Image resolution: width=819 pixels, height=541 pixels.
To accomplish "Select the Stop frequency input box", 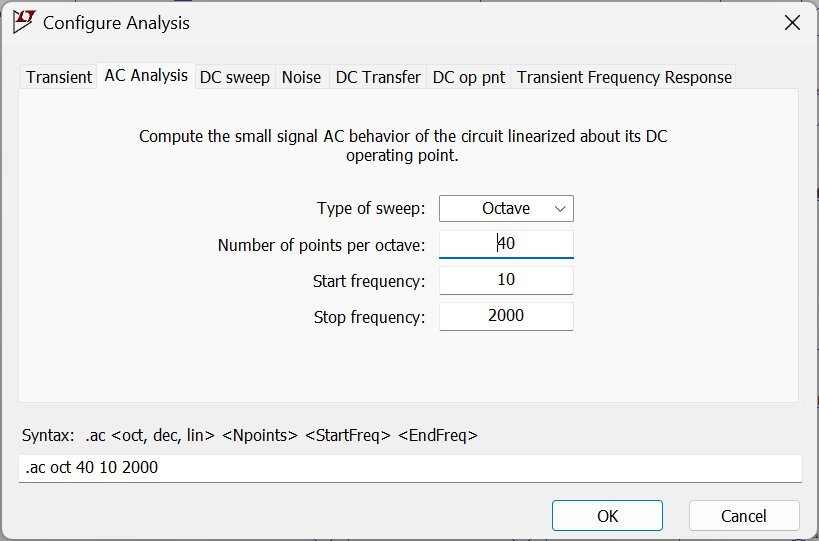I will click(x=506, y=316).
